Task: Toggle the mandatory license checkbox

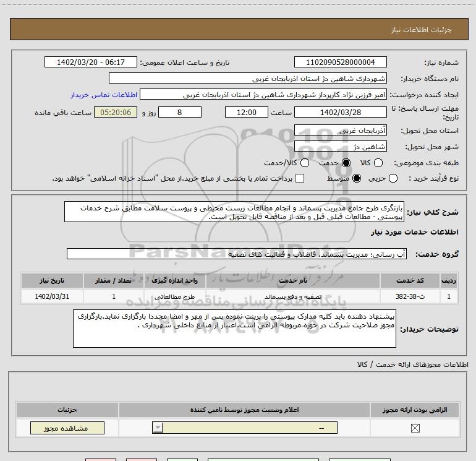Action: pyautogui.click(x=415, y=428)
